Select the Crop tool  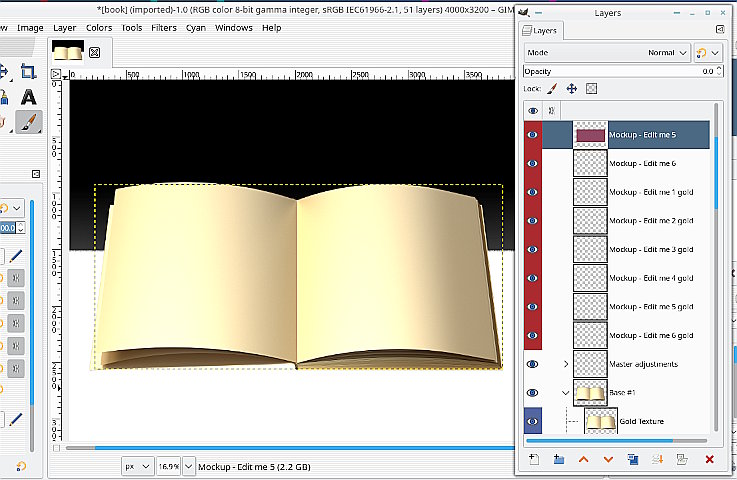28,72
